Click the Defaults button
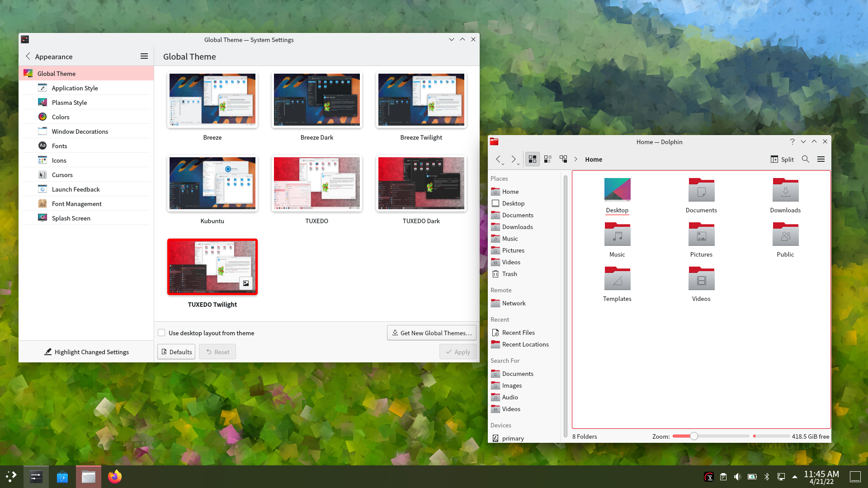The width and height of the screenshot is (868, 488). coord(176,352)
